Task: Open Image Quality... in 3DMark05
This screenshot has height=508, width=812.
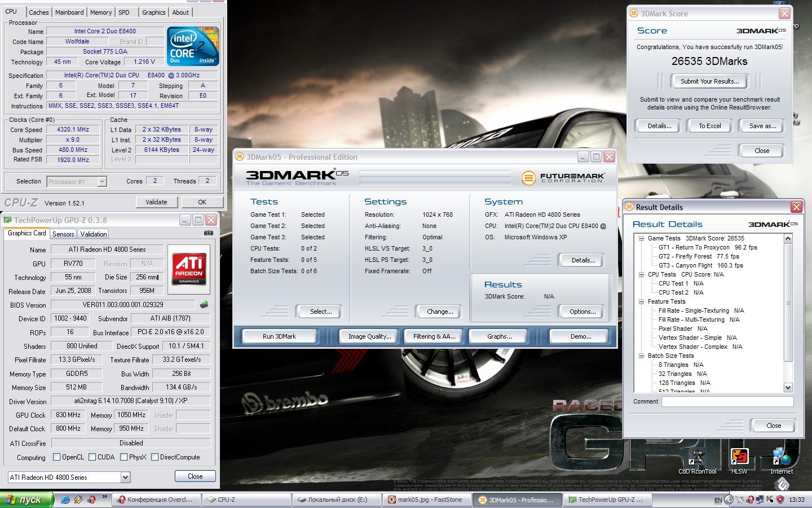Action: coord(369,336)
